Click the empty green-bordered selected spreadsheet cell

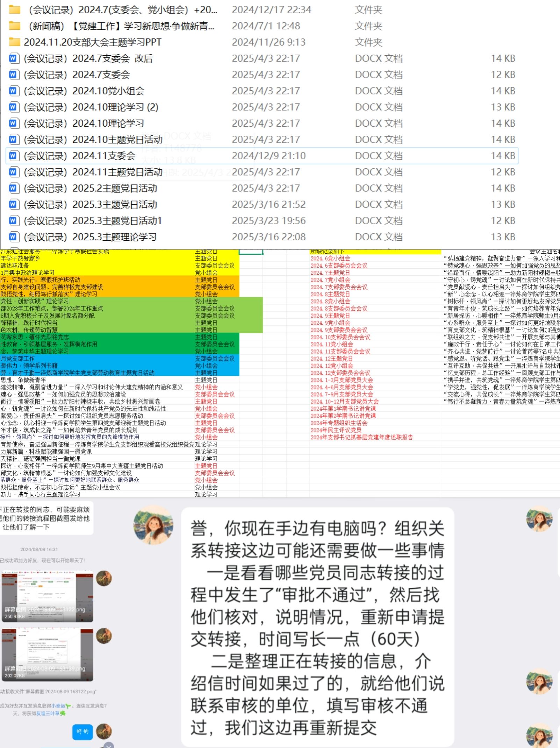point(251,252)
